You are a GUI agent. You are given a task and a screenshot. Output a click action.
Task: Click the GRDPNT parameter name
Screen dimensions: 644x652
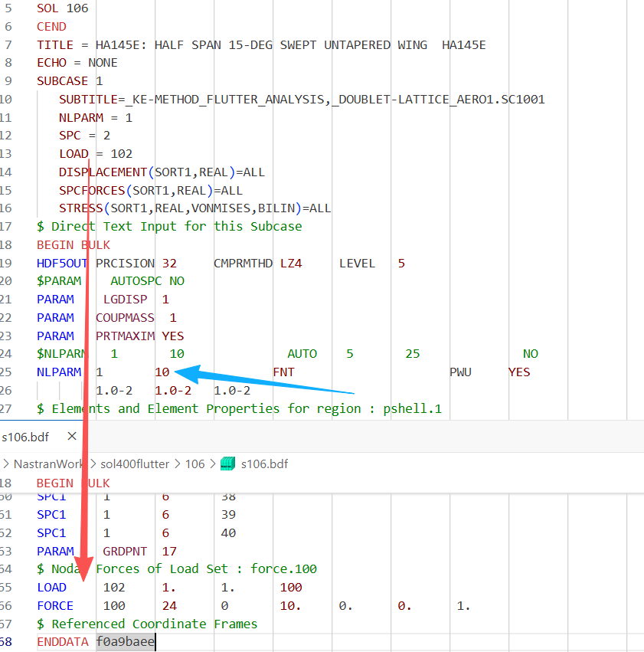125,551
